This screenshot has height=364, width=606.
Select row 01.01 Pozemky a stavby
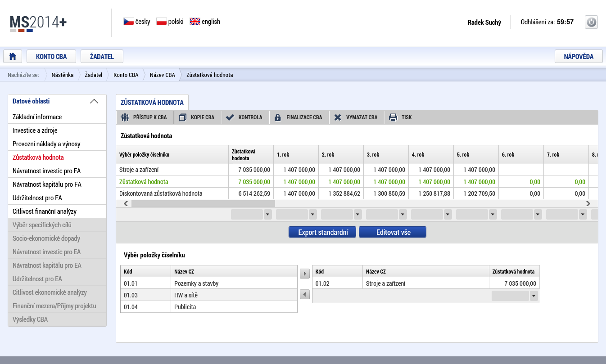(x=209, y=283)
